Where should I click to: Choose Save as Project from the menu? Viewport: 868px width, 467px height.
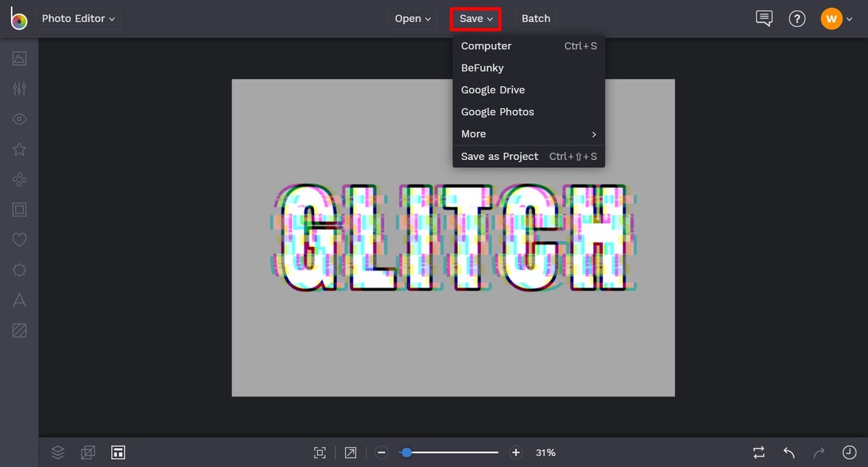[x=499, y=156]
